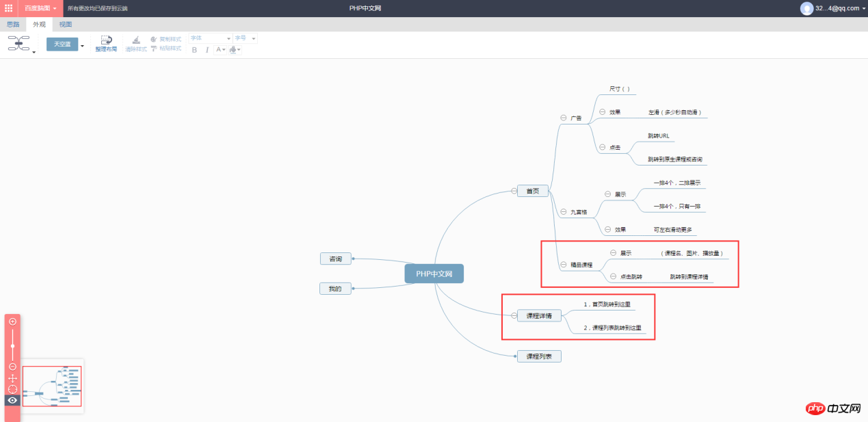
Task: Click the zoom out minus icon
Action: pyautogui.click(x=12, y=367)
